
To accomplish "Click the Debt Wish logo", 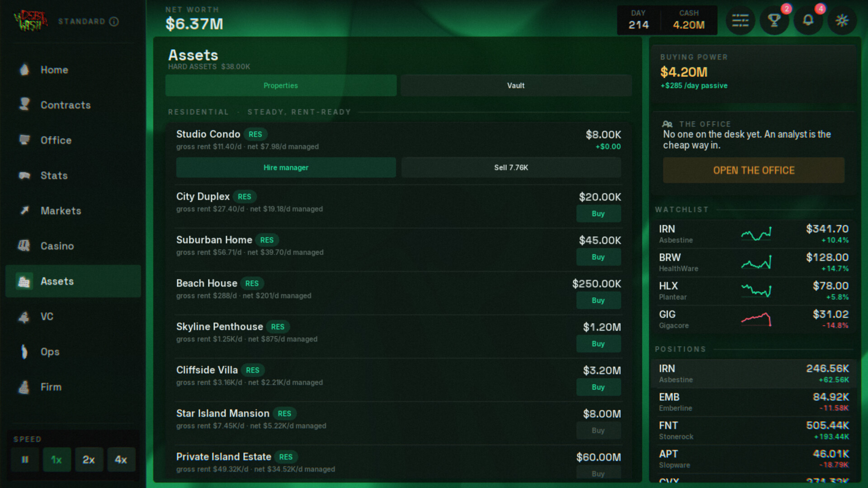I will click(30, 21).
